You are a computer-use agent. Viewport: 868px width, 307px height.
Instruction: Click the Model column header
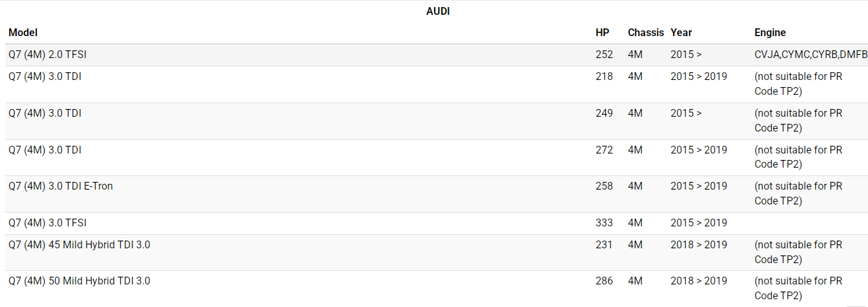[23, 32]
